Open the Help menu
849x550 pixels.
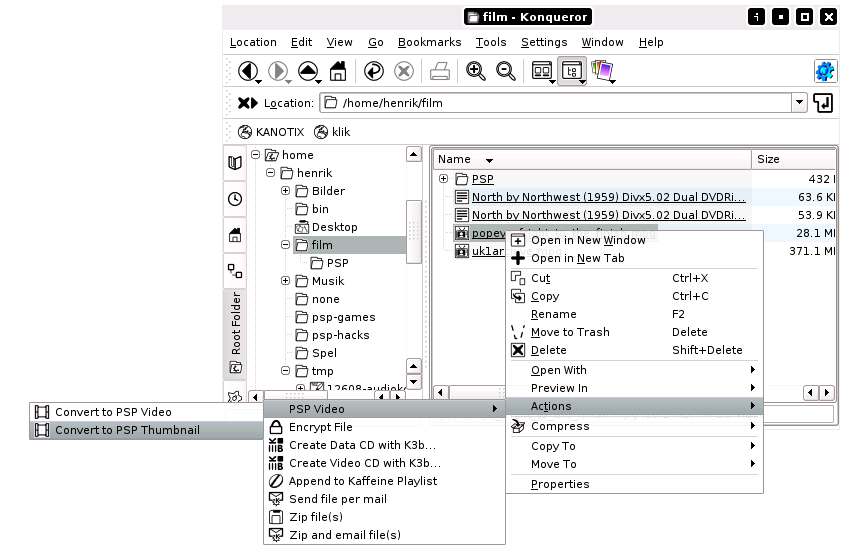click(650, 42)
